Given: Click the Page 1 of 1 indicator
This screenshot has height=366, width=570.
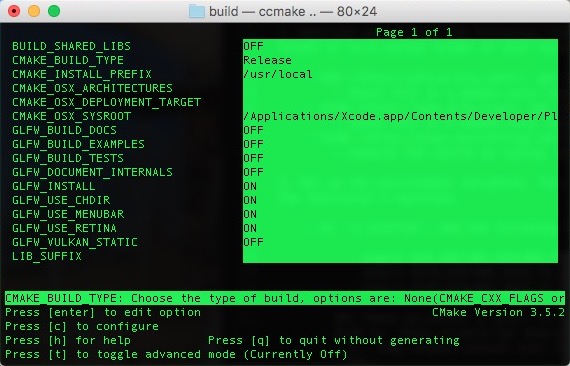Looking at the screenshot, I should [414, 32].
